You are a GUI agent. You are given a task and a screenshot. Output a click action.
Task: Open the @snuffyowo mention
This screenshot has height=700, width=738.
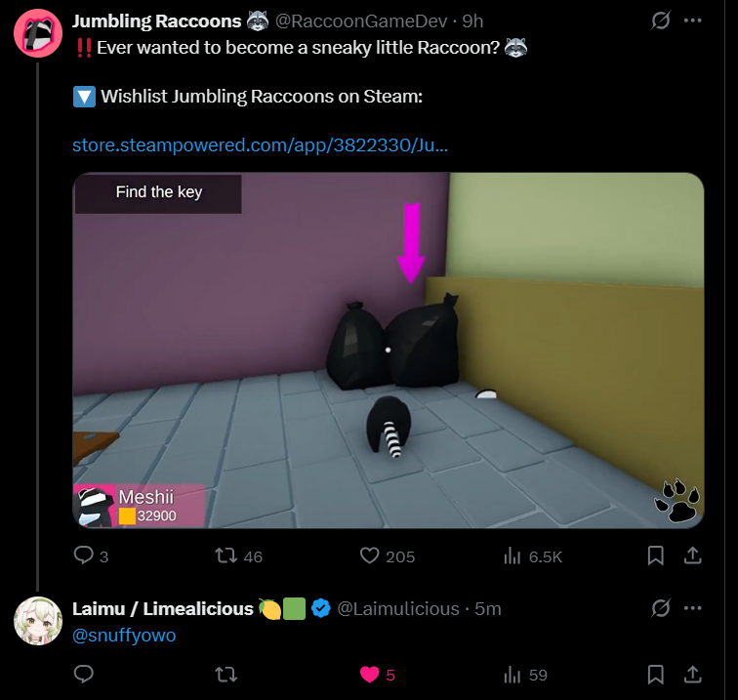[x=124, y=636]
